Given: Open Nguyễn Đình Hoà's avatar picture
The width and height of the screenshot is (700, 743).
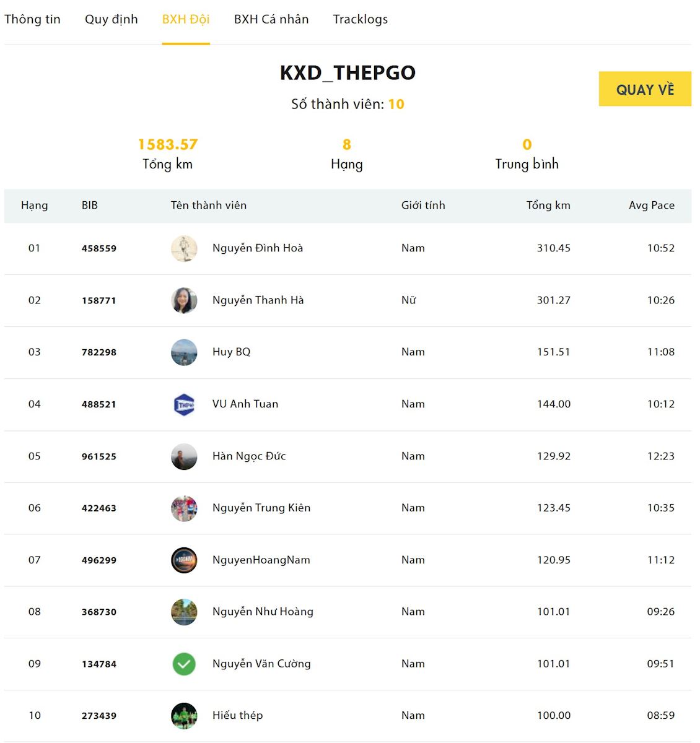Looking at the screenshot, I should tap(184, 248).
